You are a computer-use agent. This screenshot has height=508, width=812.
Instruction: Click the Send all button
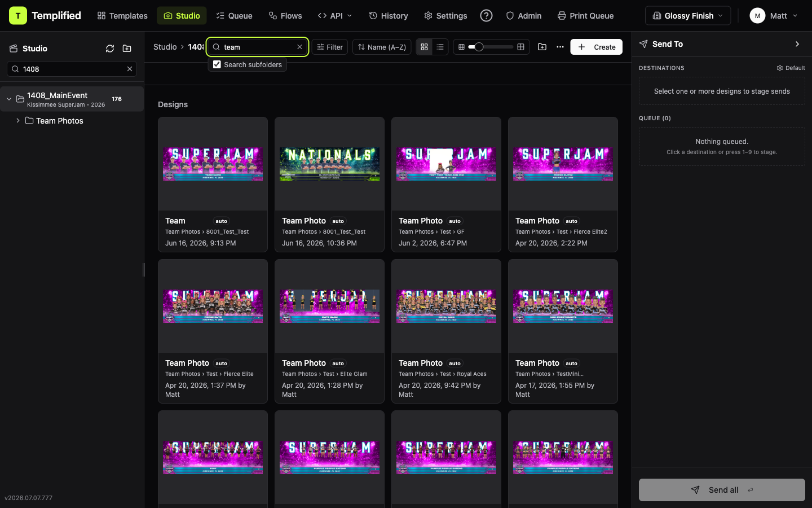(722, 490)
